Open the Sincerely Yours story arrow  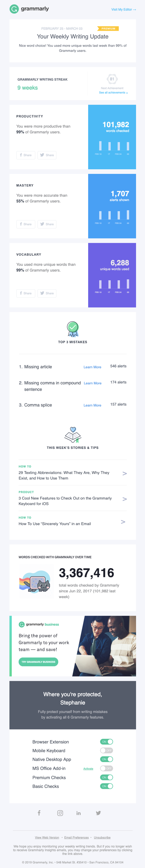coord(123,522)
